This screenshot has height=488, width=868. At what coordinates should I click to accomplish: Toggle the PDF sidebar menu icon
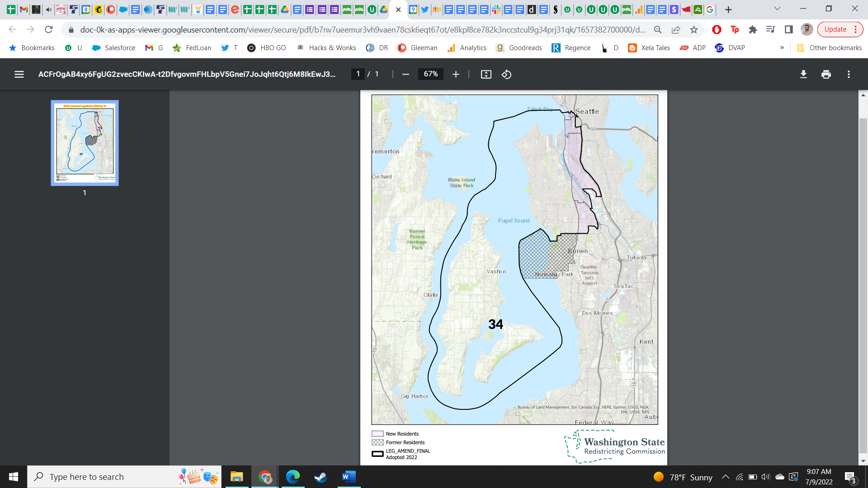click(19, 75)
